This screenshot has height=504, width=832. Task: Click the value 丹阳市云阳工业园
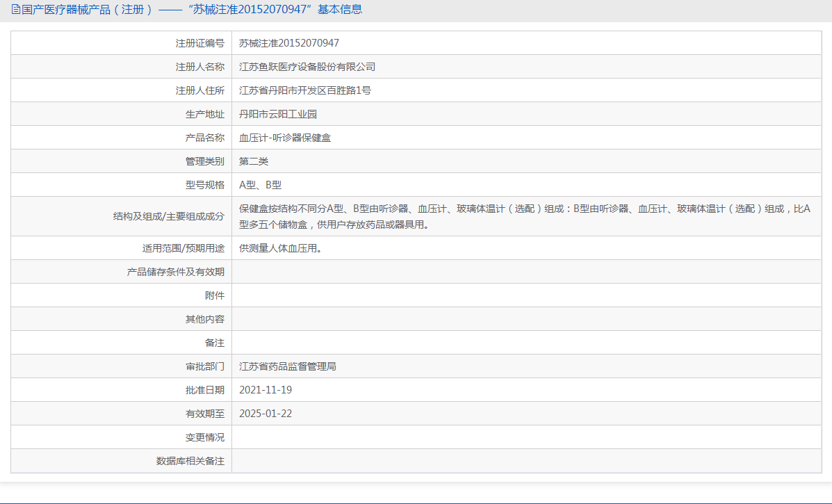tap(278, 114)
